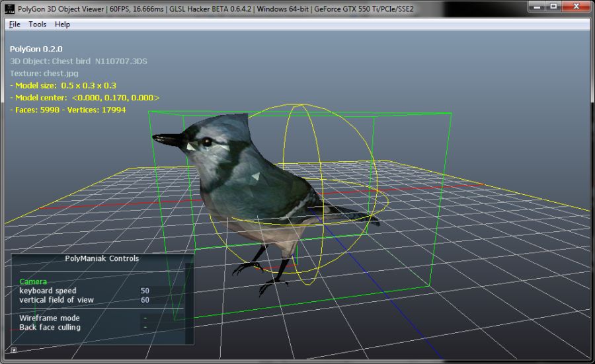The height and width of the screenshot is (364, 595).
Task: Click the 'Model size: 0.5 x 0.3 x 0.3' text
Action: point(63,85)
